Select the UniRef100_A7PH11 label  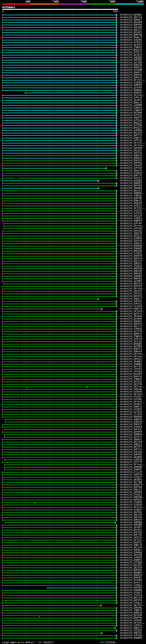tap(131, 625)
